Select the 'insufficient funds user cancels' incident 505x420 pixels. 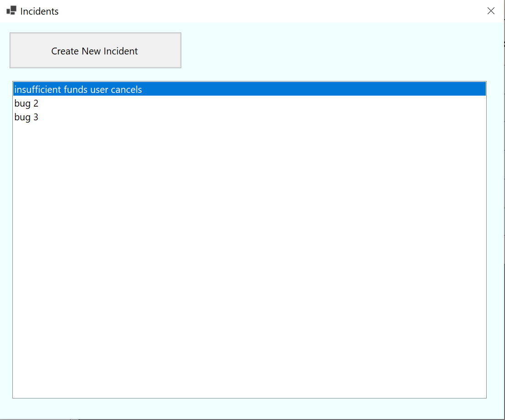point(78,90)
